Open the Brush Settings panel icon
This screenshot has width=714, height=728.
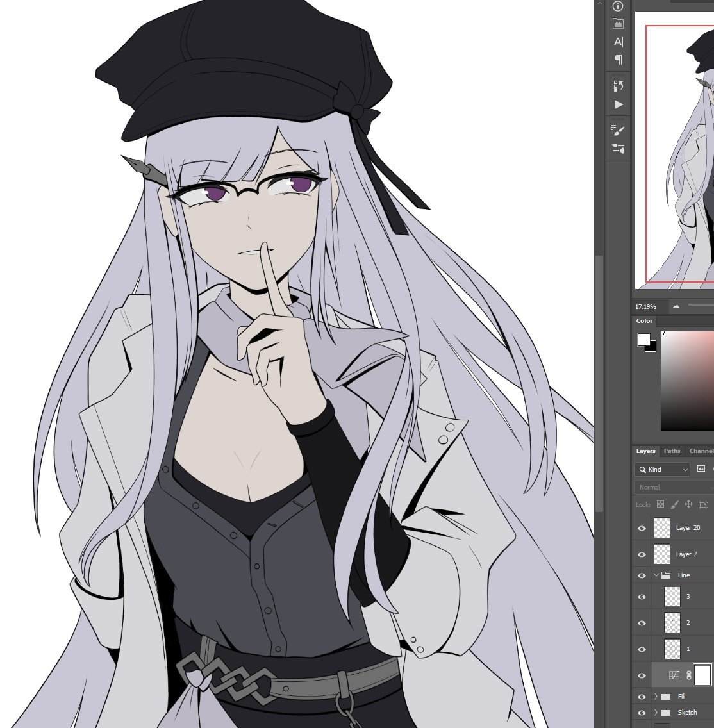(618, 149)
